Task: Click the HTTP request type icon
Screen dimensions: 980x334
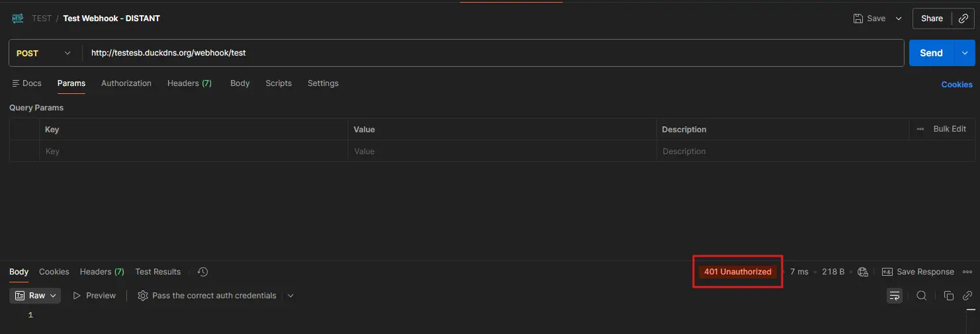Action: (x=18, y=19)
